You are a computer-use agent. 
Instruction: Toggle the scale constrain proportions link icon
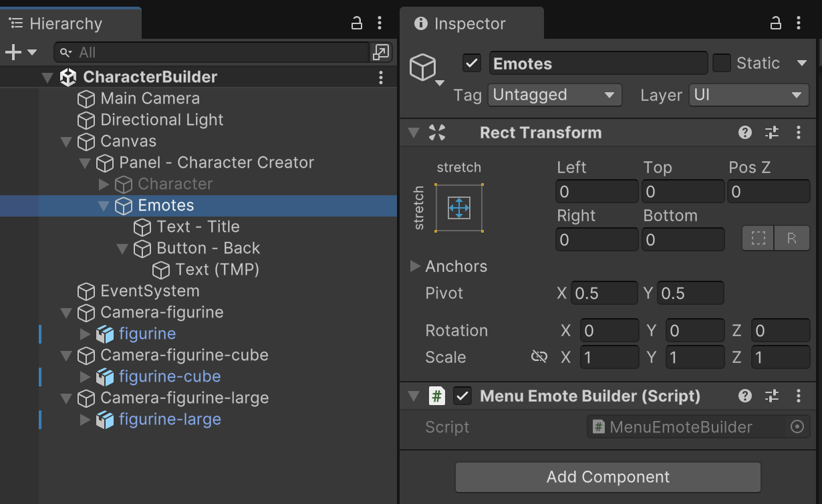coord(539,357)
